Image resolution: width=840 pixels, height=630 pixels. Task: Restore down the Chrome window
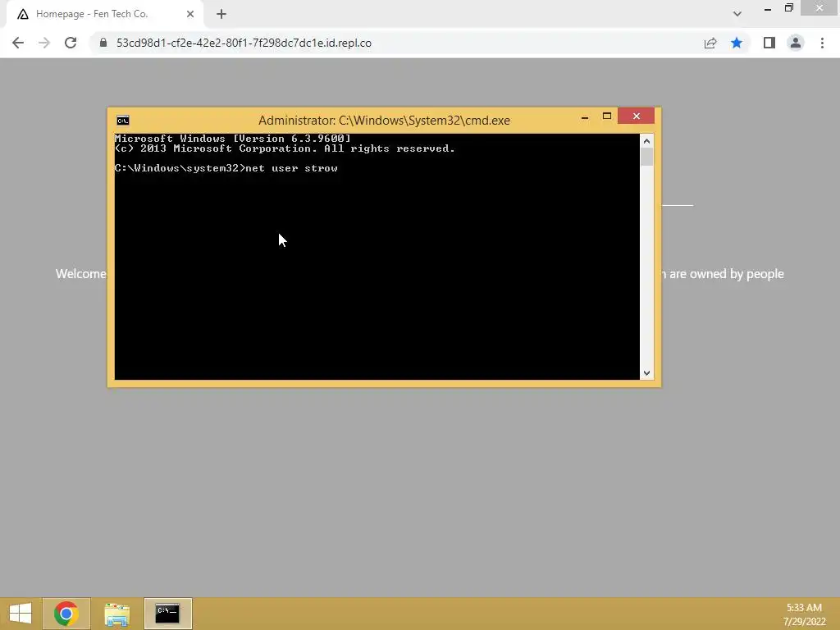point(788,8)
